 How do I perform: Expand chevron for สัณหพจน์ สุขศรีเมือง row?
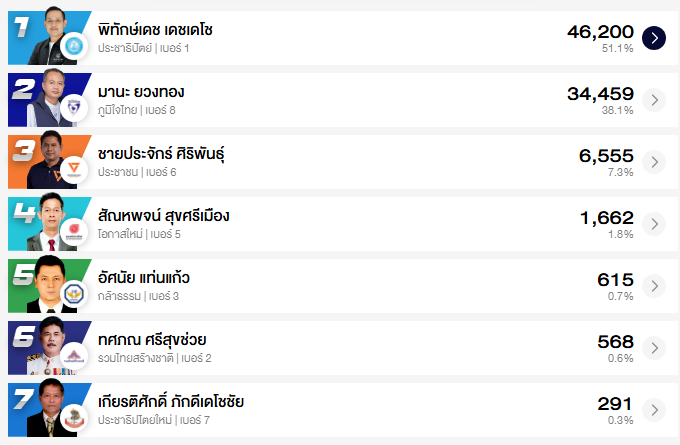(x=653, y=224)
